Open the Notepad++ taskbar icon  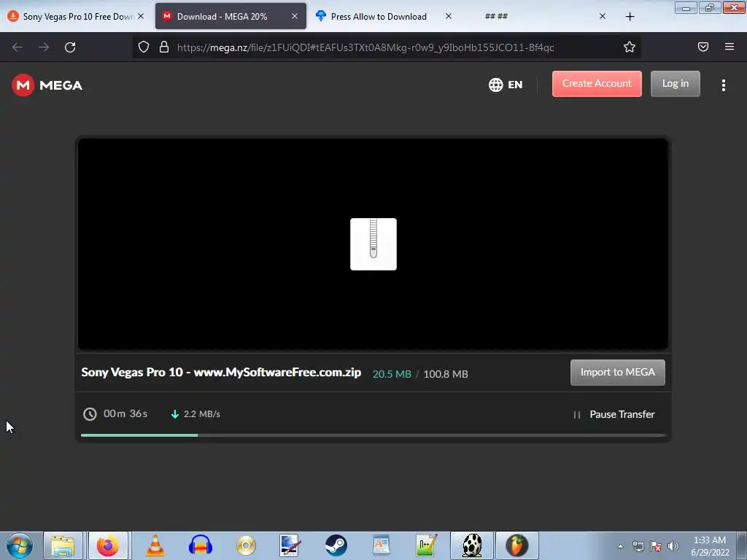pyautogui.click(x=426, y=545)
